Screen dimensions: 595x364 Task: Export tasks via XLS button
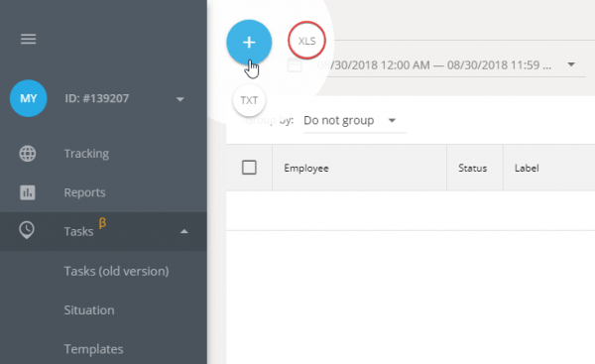[x=306, y=41]
